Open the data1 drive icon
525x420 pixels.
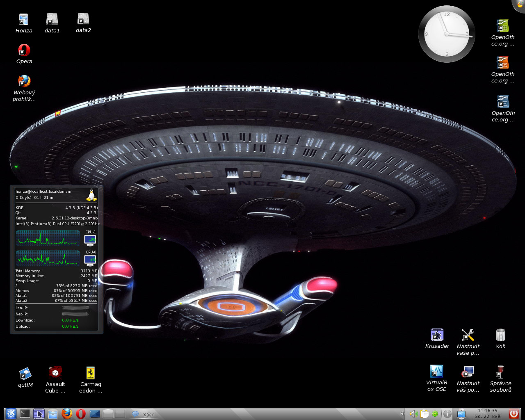pyautogui.click(x=52, y=23)
